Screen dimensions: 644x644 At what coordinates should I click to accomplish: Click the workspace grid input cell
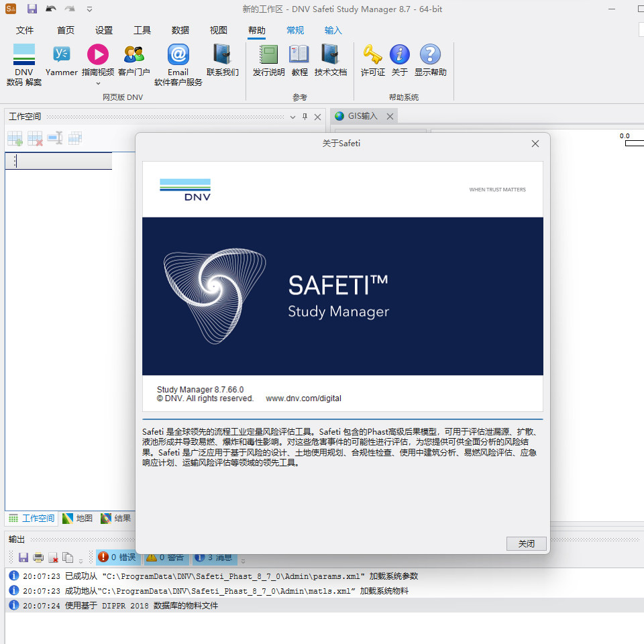click(x=59, y=160)
